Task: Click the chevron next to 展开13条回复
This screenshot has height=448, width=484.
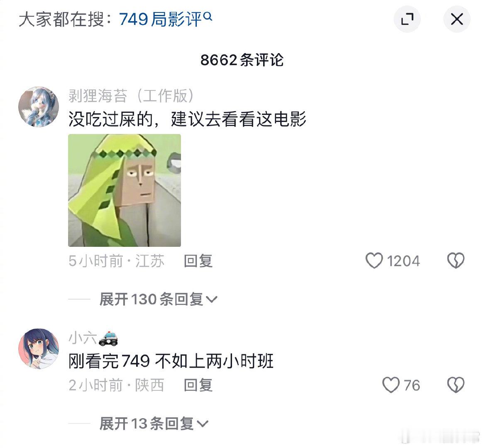Action: 203,424
